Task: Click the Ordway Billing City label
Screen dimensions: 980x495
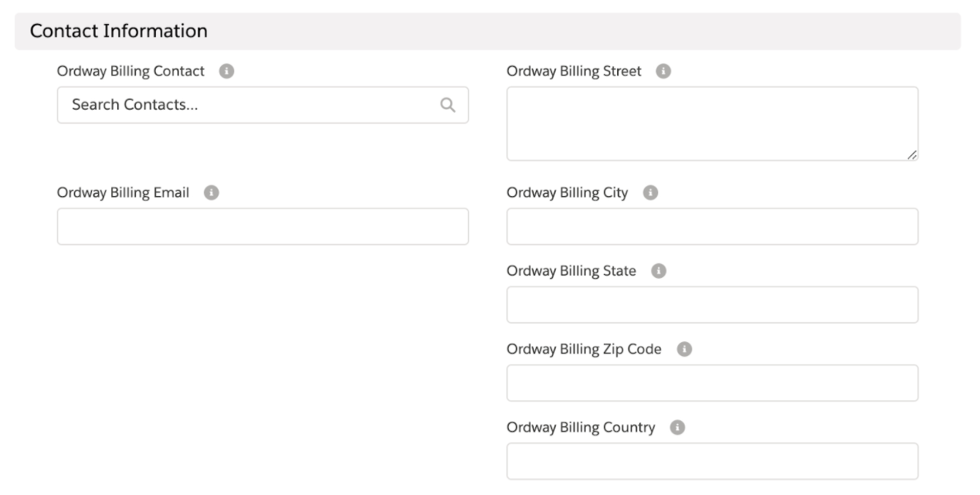Action: [x=568, y=193]
